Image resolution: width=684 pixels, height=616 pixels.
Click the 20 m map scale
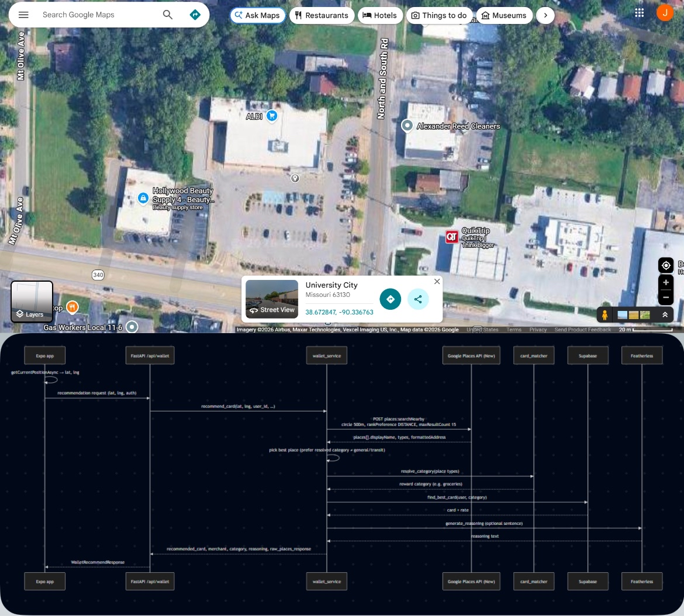(645, 330)
